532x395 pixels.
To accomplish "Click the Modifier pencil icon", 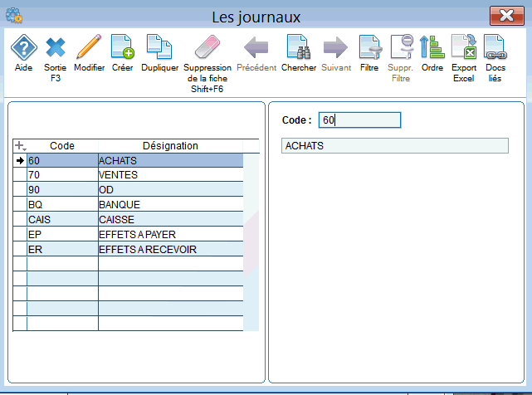I will [89, 49].
